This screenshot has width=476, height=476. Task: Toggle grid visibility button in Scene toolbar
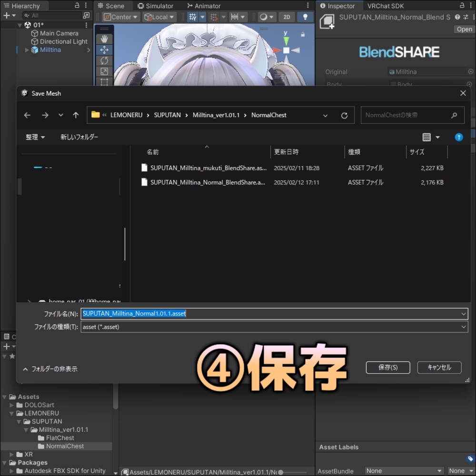(193, 17)
